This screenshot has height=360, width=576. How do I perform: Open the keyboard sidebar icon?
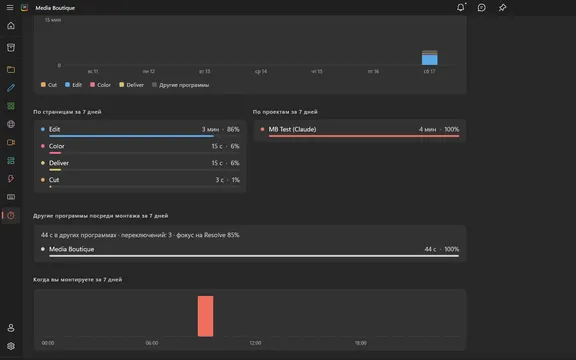(11, 197)
